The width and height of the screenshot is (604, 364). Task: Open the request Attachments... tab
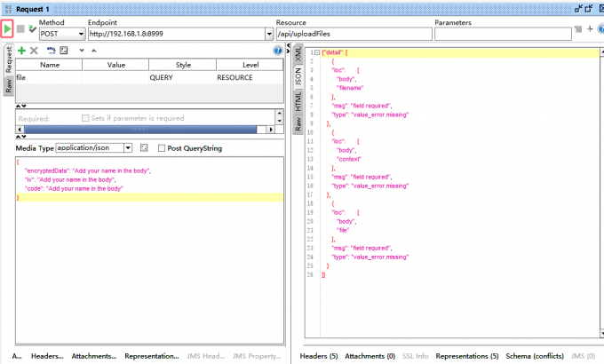[94, 356]
